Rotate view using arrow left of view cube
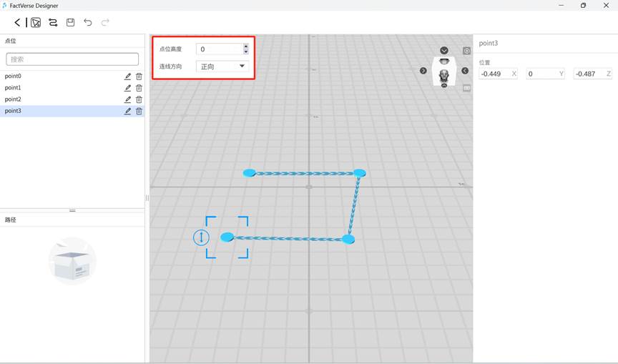 pyautogui.click(x=423, y=71)
